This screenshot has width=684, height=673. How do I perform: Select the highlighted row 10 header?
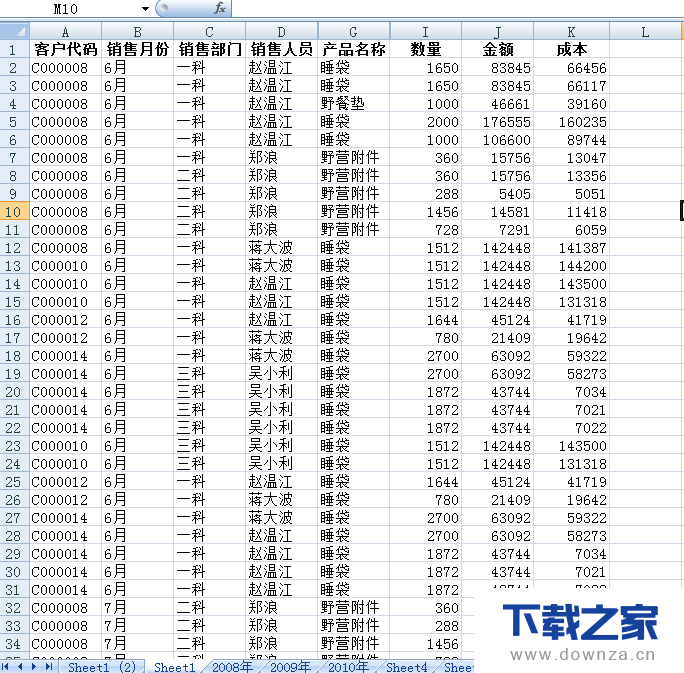(x=14, y=212)
